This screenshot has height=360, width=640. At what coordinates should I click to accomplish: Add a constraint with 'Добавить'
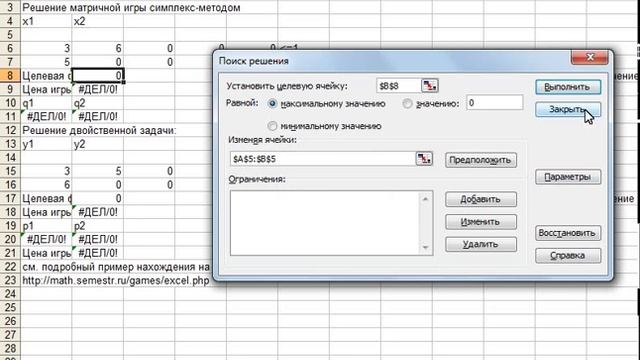(x=481, y=199)
